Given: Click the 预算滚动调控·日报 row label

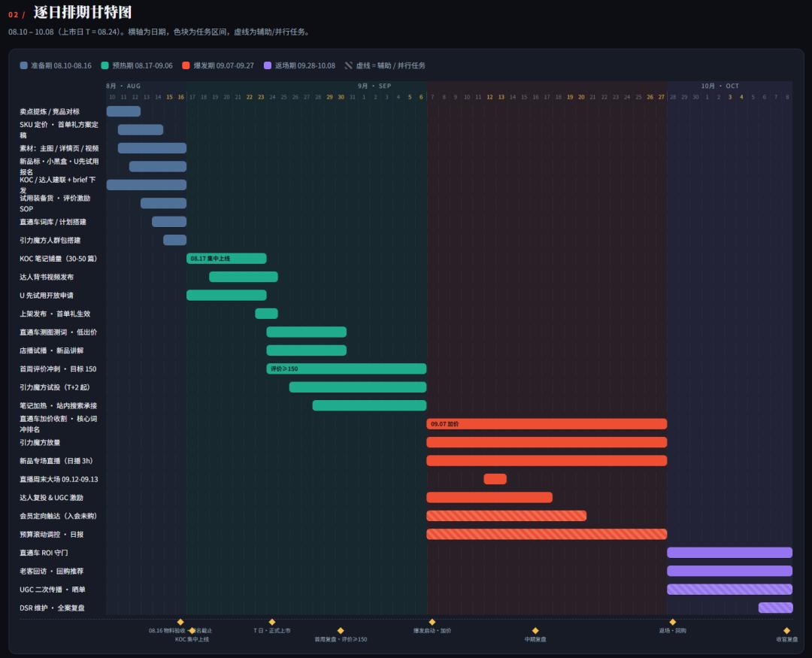Looking at the screenshot, I should pyautogui.click(x=52, y=534).
